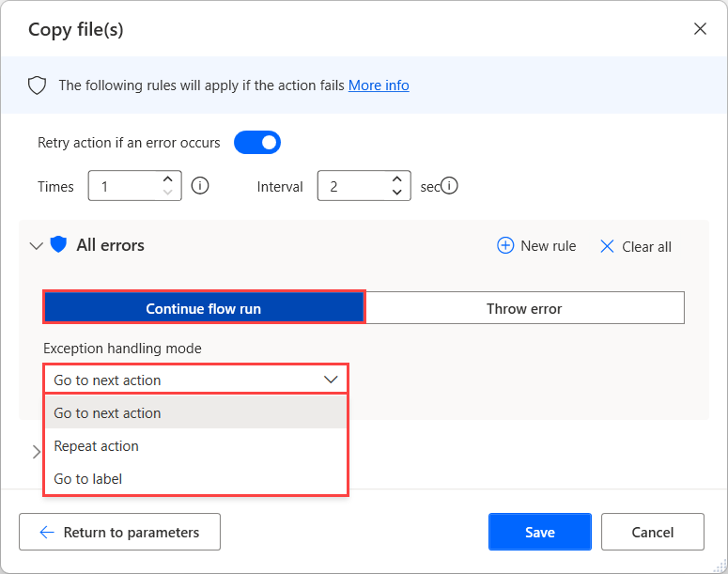Click the back arrow on Return to parameters
This screenshot has height=574, width=728.
point(47,532)
